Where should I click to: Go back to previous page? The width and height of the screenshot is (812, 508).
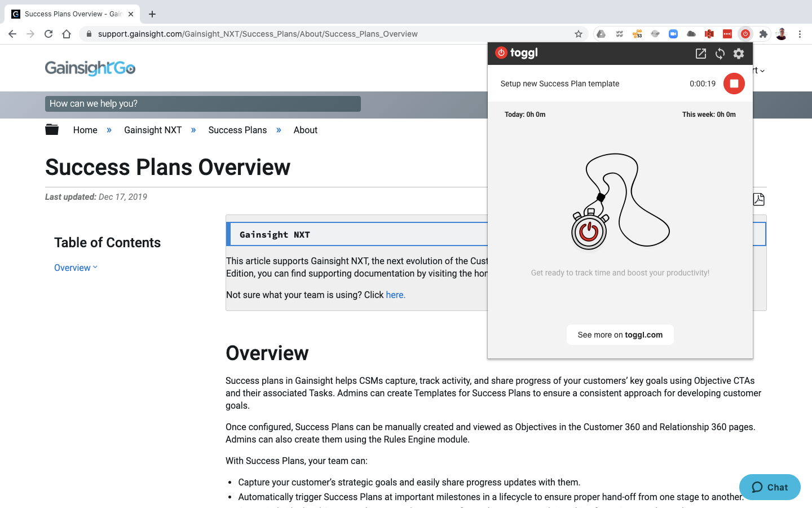pyautogui.click(x=12, y=34)
